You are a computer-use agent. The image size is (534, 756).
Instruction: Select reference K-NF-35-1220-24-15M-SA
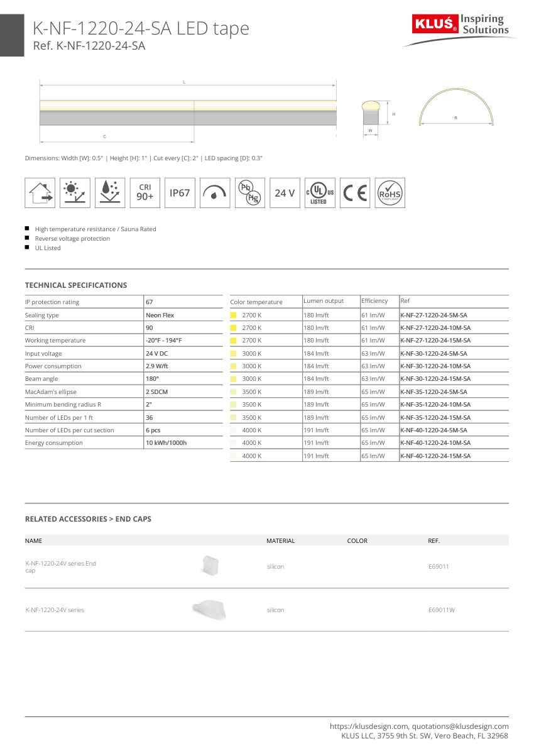tap(435, 417)
